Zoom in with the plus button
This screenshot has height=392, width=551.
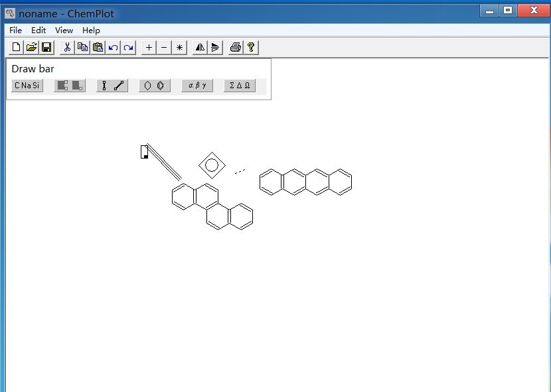click(149, 47)
